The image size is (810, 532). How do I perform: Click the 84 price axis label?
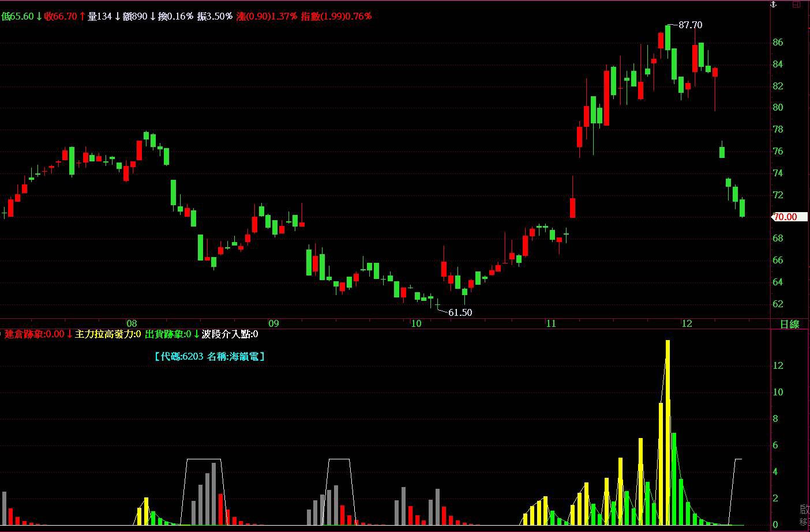tap(778, 64)
